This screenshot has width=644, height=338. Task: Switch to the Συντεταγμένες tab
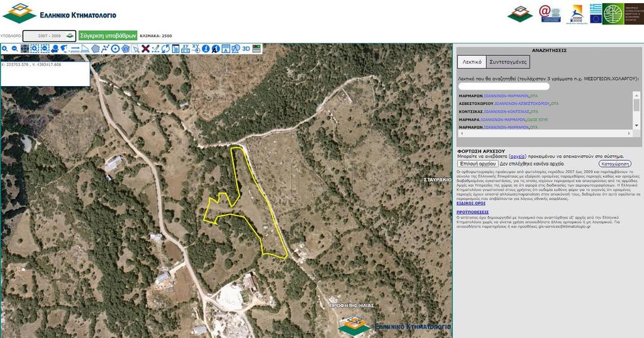pos(508,62)
